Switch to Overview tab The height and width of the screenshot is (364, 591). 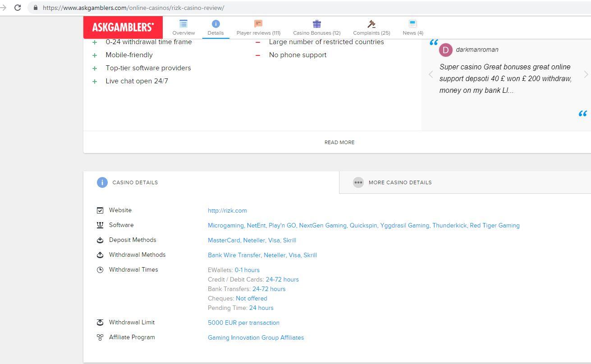(183, 33)
